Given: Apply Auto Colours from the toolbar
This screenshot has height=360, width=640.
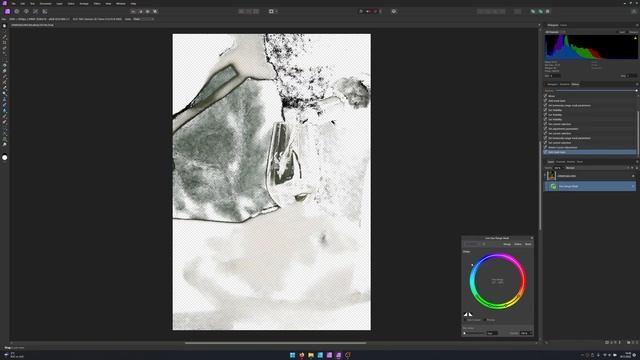Looking at the screenshot, I should click(148, 11).
